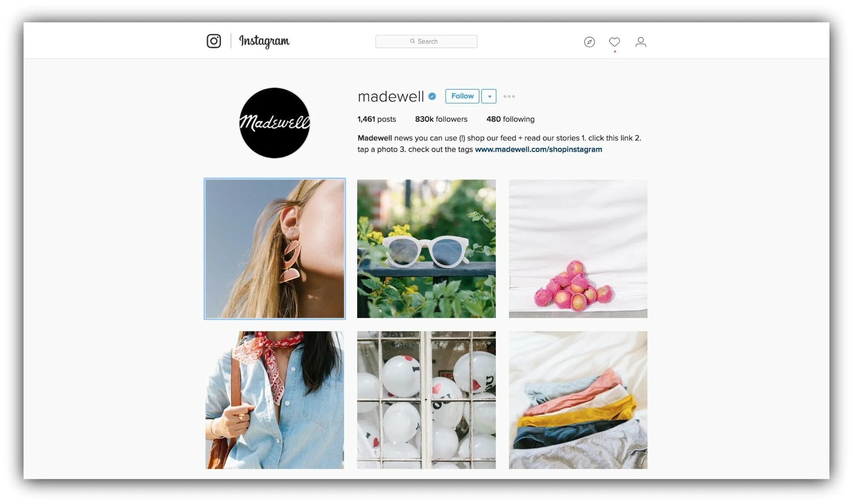Click the 480 following count
This screenshot has height=504, width=853.
[510, 119]
